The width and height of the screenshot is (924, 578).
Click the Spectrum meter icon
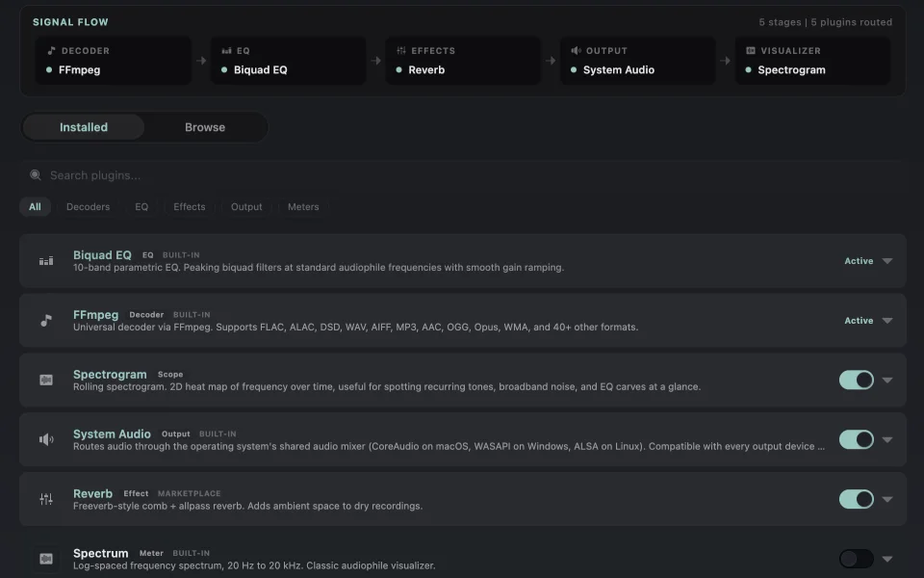point(46,559)
